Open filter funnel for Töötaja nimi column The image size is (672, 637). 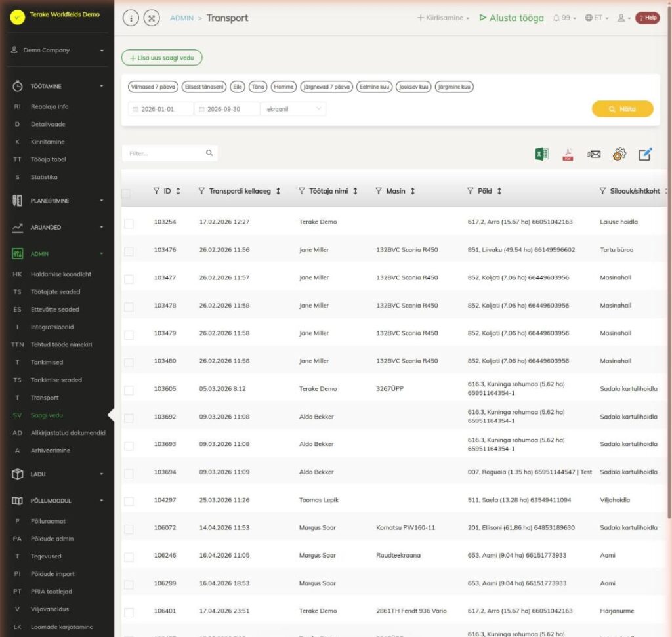(302, 191)
